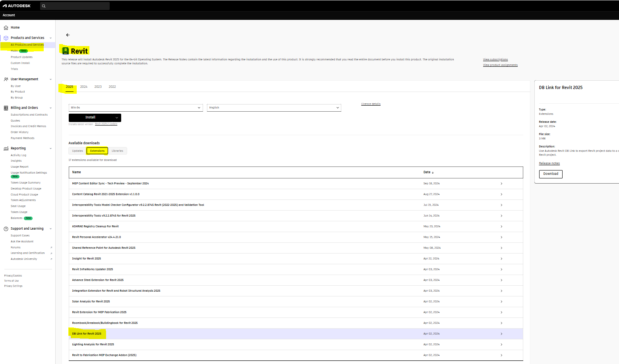Click the search magnifier icon
This screenshot has width=619, height=364.
click(44, 6)
